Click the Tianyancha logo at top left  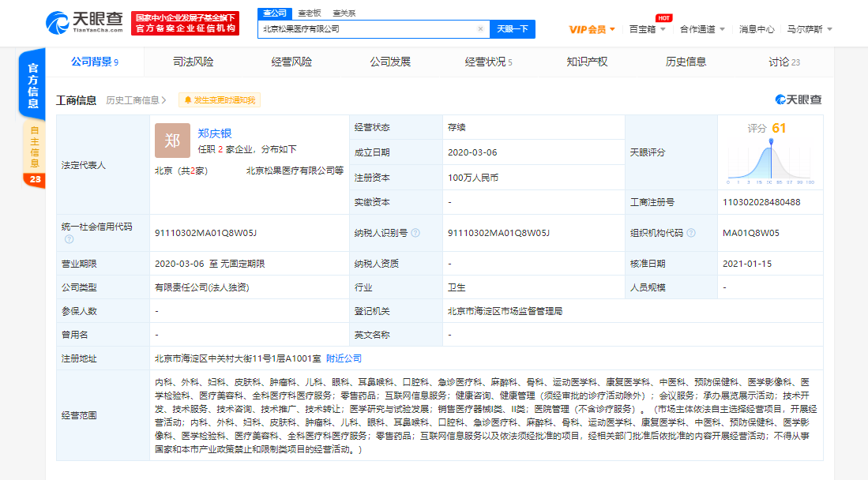tap(84, 22)
